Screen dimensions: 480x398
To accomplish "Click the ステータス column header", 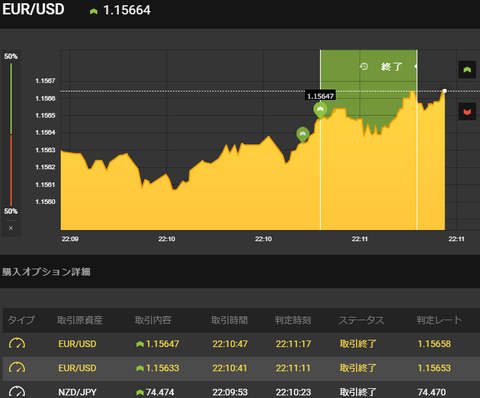I will pyautogui.click(x=361, y=320).
